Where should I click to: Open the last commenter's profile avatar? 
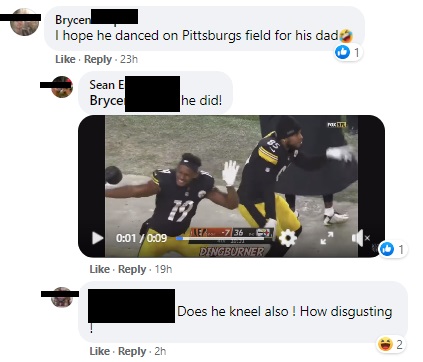(62, 297)
